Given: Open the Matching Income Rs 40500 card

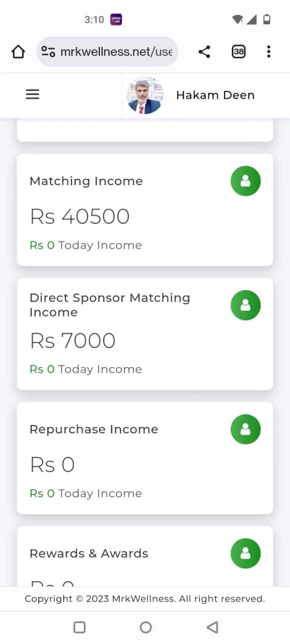Looking at the screenshot, I should coord(145,210).
